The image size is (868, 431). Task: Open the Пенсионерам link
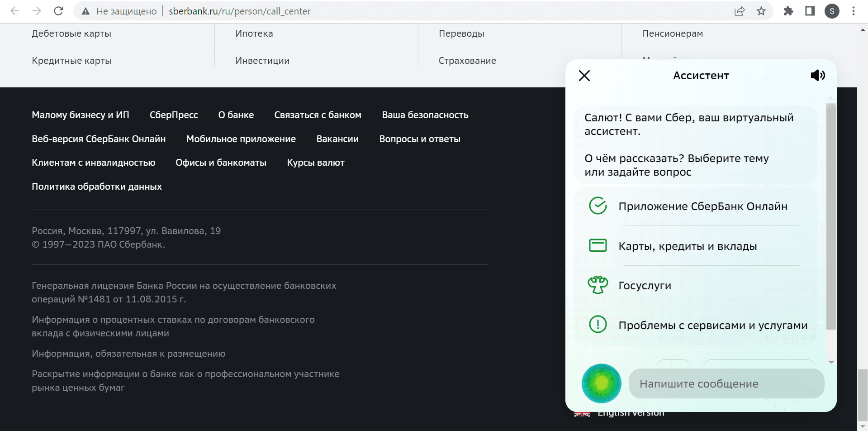click(673, 34)
